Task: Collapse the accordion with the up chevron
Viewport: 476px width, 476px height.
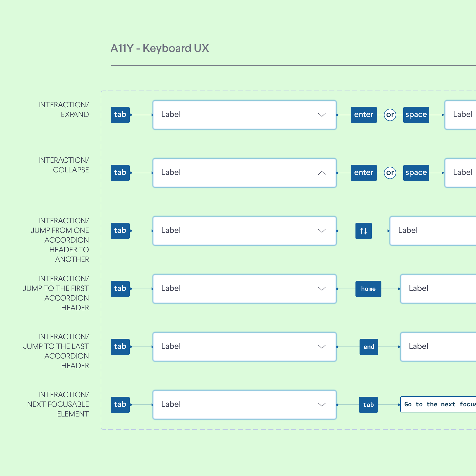Action: (x=322, y=173)
